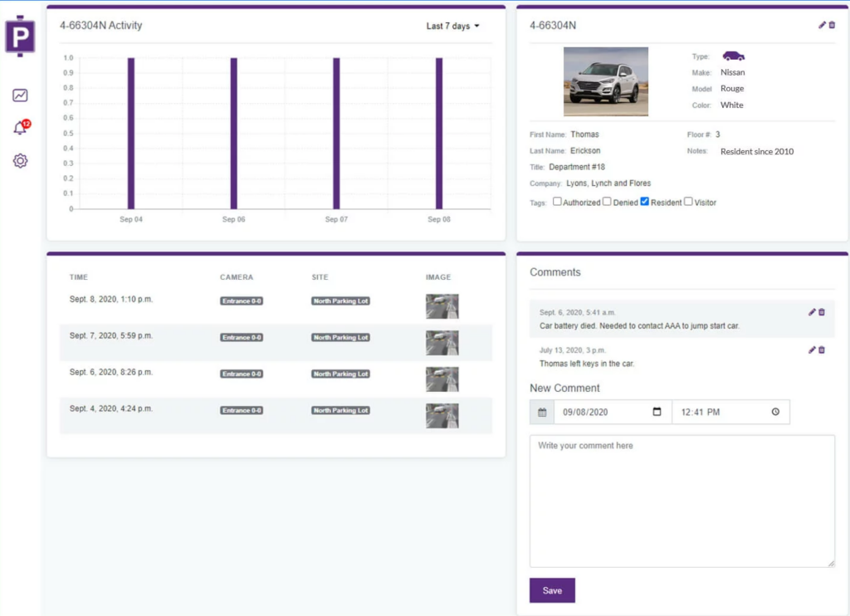The height and width of the screenshot is (616, 850).
Task: Click 'Car battery died' comment text
Action: pos(639,326)
